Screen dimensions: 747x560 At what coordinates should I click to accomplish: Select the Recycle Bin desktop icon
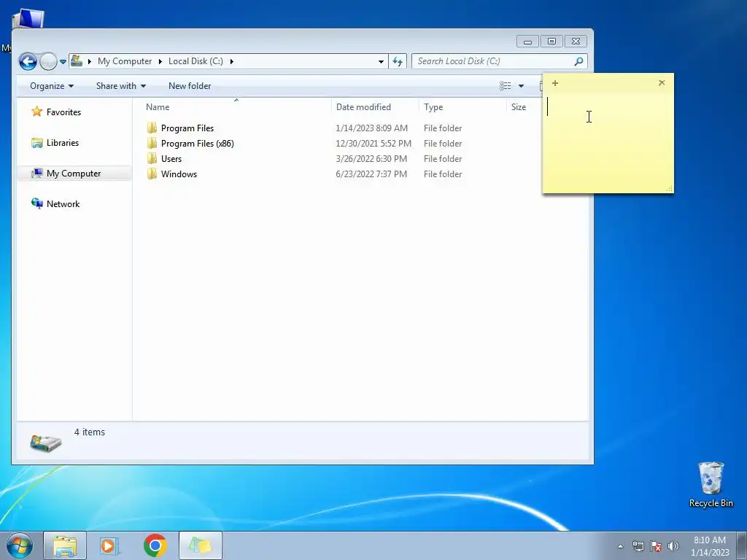coord(711,485)
